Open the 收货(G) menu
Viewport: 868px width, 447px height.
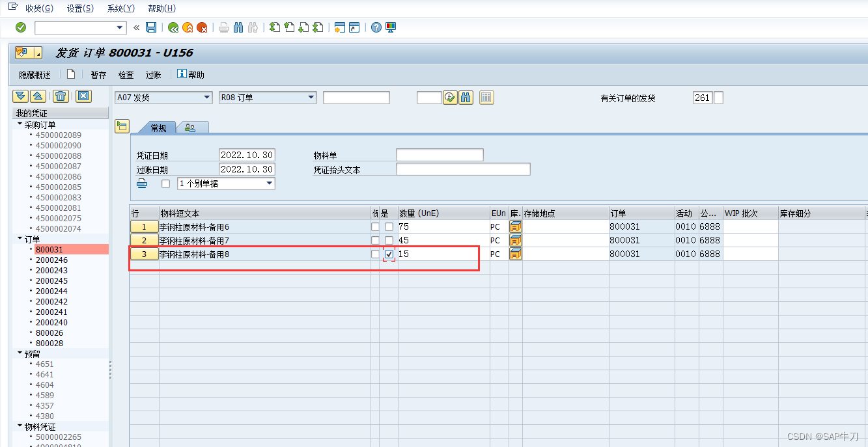point(39,8)
